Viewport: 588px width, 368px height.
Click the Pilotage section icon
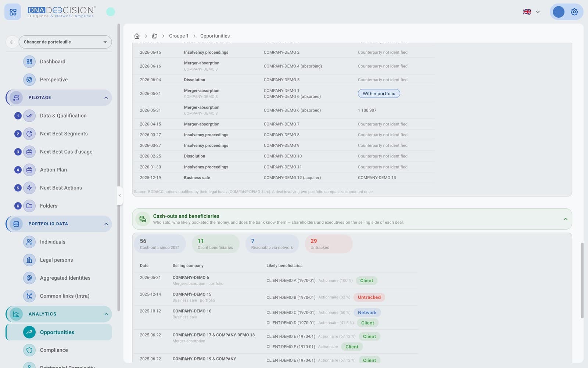pyautogui.click(x=16, y=98)
